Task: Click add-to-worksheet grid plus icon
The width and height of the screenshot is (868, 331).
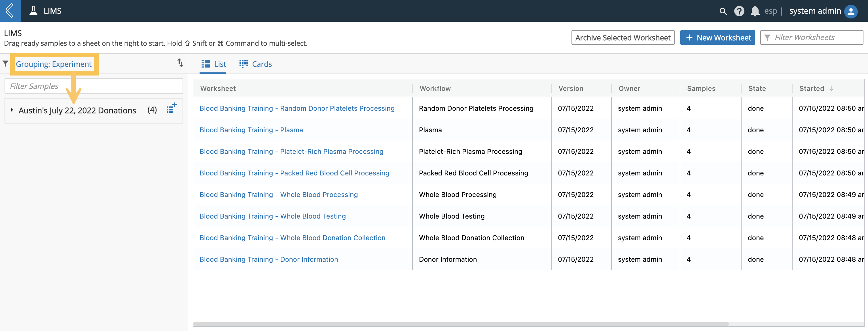Action: pyautogui.click(x=172, y=108)
